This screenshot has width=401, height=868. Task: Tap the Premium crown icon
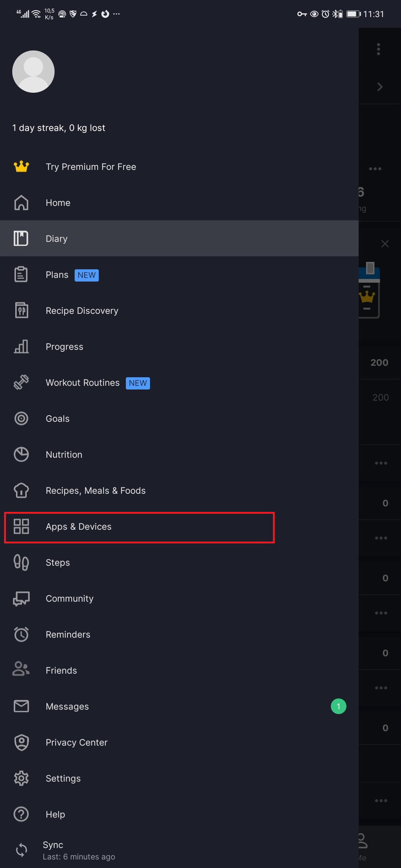point(21,167)
